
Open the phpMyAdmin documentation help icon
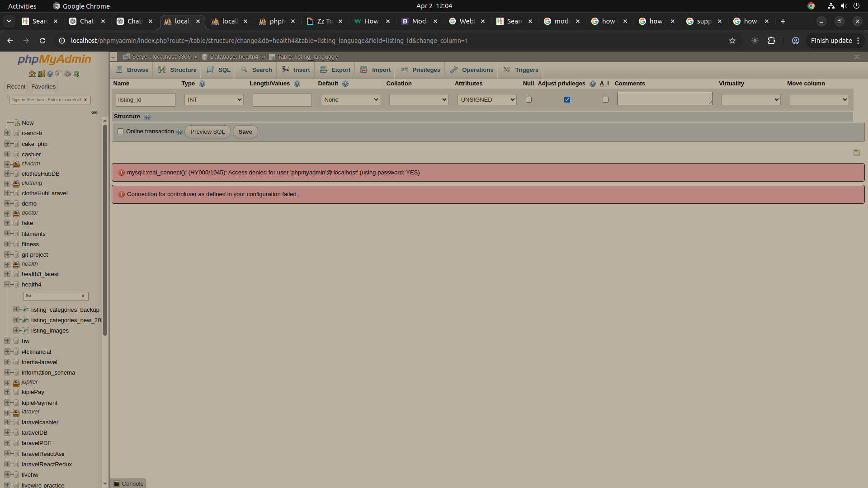click(x=50, y=74)
